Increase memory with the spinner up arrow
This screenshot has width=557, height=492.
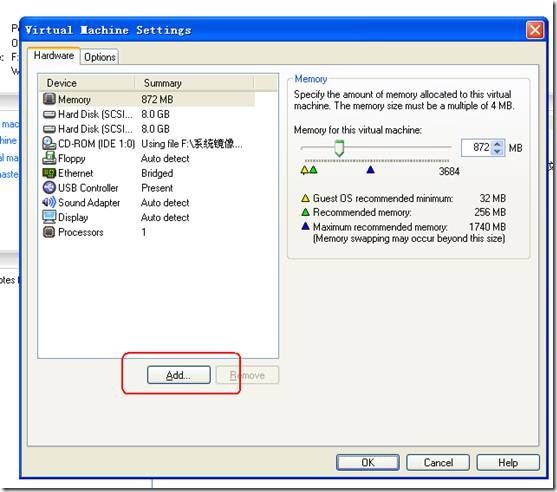[x=497, y=144]
